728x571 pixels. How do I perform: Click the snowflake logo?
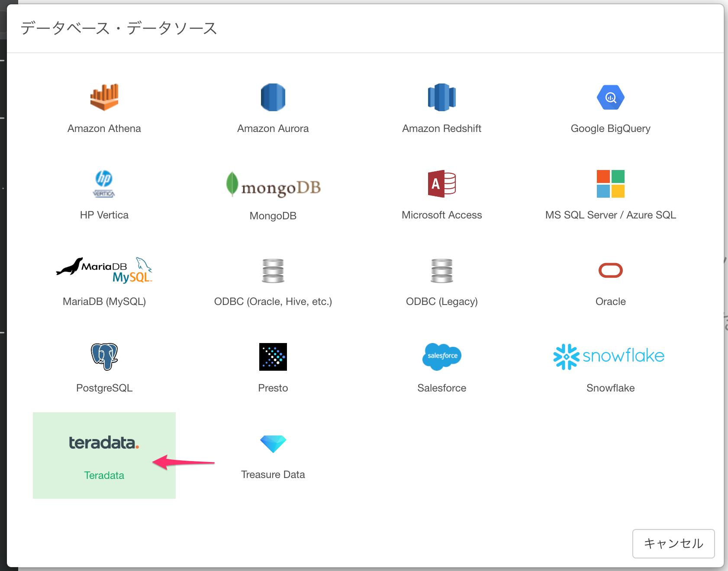[x=609, y=356]
